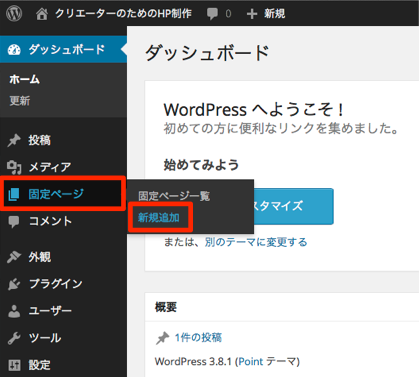The image size is (419, 377).
Task: Open the Point theme link
Action: point(251,362)
